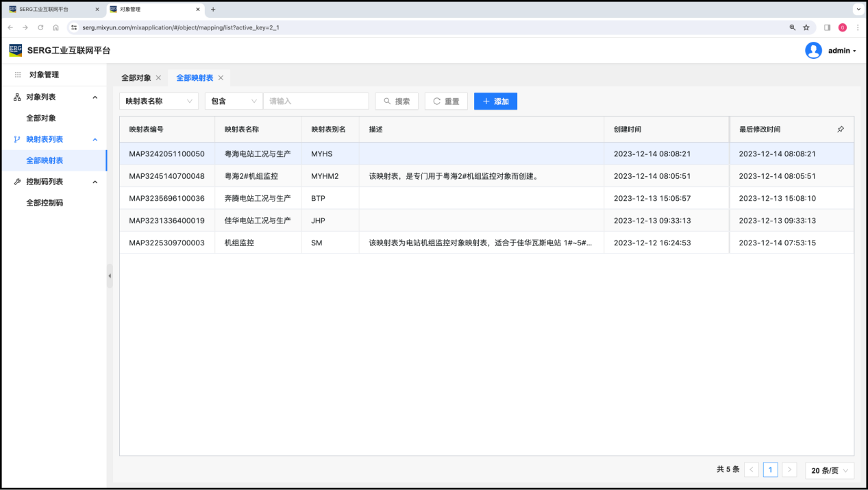This screenshot has height=490, width=868.
Task: Click the sidebar collapse arrow handle
Action: [x=110, y=275]
